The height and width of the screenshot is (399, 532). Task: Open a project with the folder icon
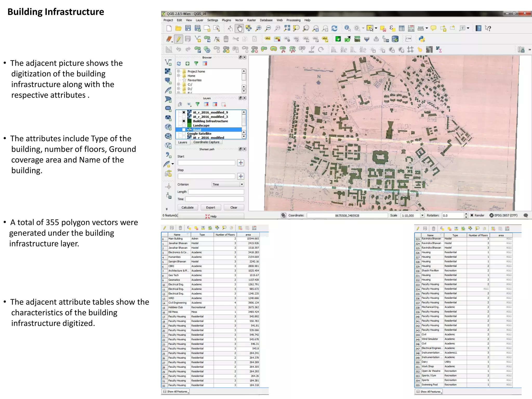coord(178,28)
